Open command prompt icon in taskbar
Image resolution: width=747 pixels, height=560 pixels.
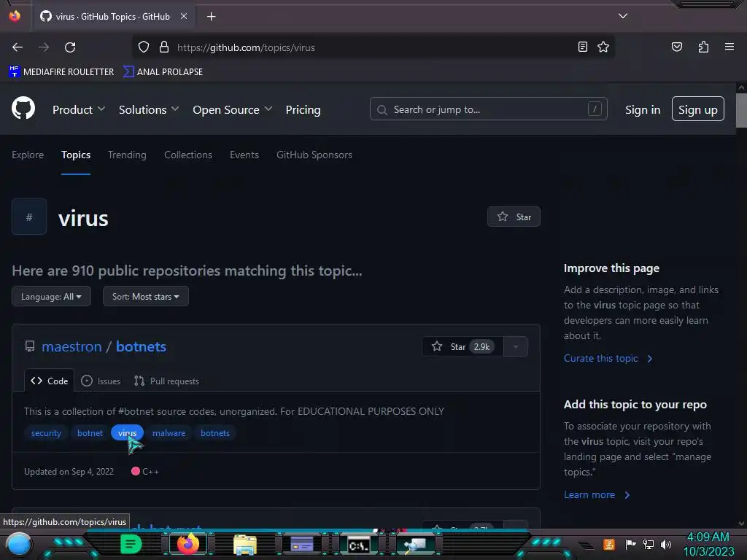coord(358,545)
